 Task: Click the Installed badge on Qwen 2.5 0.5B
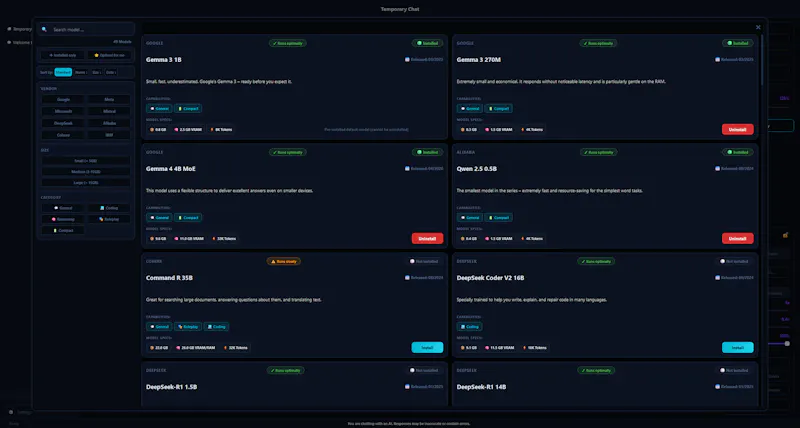pyautogui.click(x=737, y=152)
